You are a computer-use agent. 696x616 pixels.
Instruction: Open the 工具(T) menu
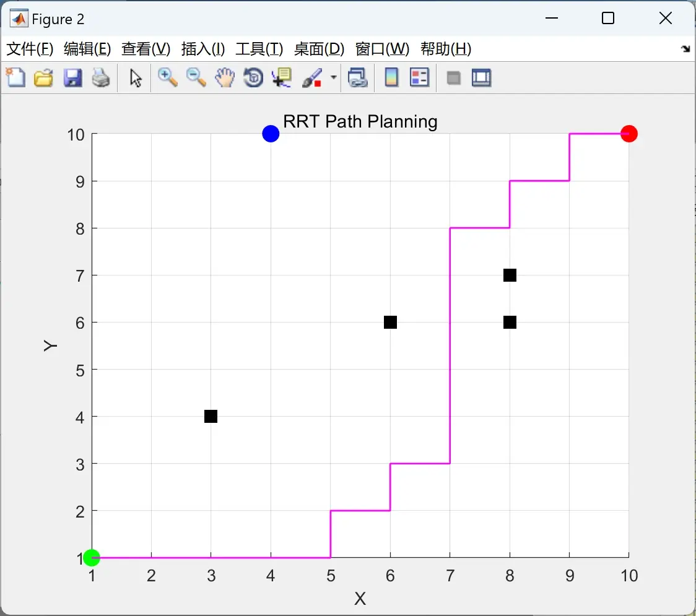(x=259, y=49)
